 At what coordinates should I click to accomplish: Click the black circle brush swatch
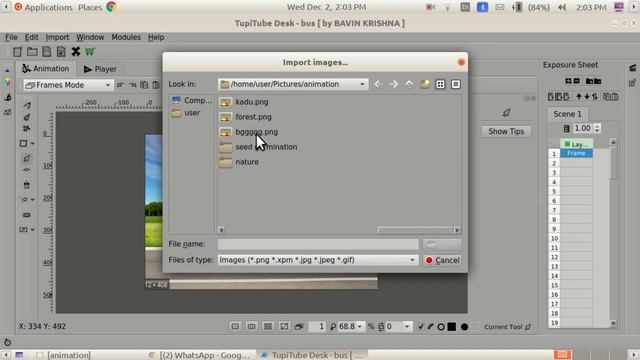pyautogui.click(x=464, y=327)
